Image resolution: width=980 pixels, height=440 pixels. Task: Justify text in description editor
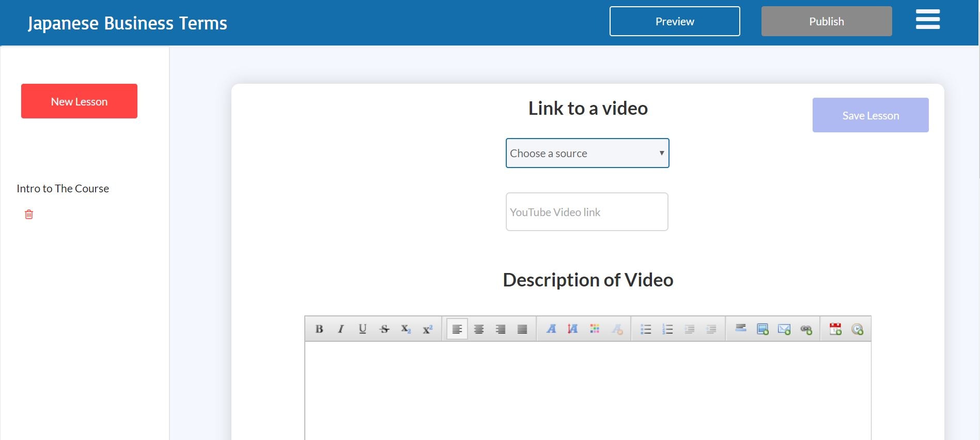(522, 329)
